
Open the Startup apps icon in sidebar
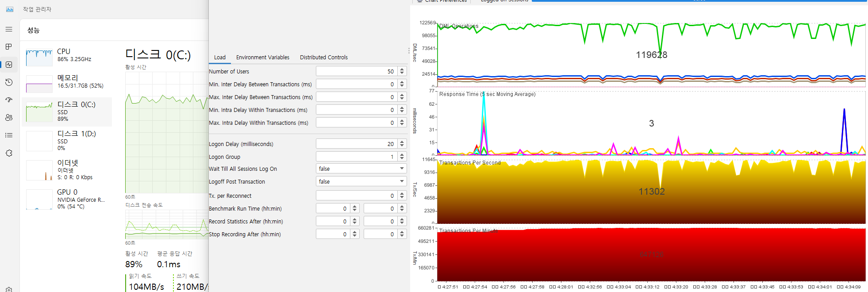click(x=9, y=100)
